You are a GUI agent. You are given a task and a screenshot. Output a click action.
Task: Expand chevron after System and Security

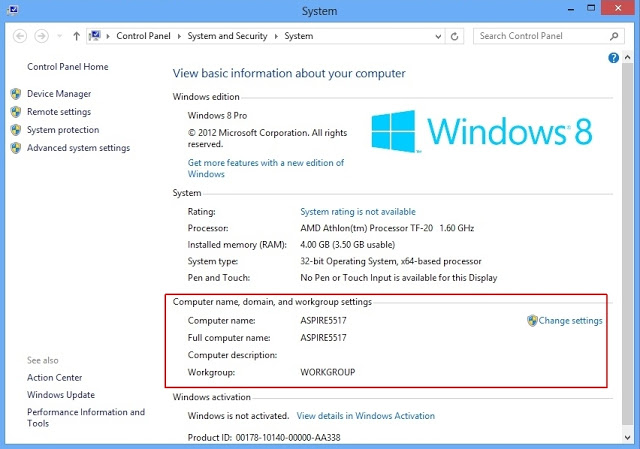click(276, 36)
